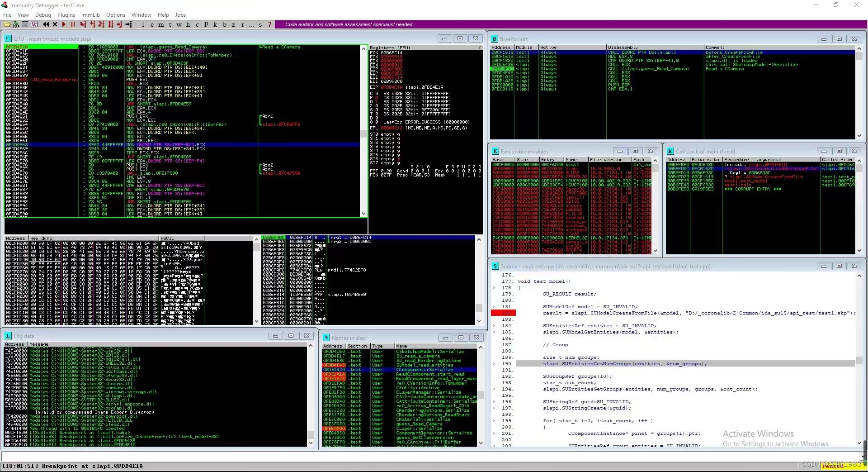Screen dimensions: 868x472
Task: Click the Step over toolbar icon
Action: pyautogui.click(x=92, y=24)
